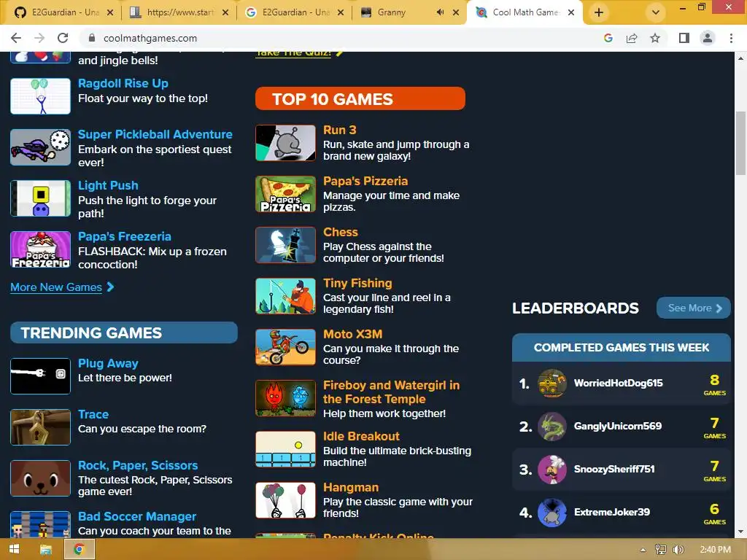Click the Rock, Paper, Scissors dog thumbnail
This screenshot has height=560, width=747.
coord(41,478)
